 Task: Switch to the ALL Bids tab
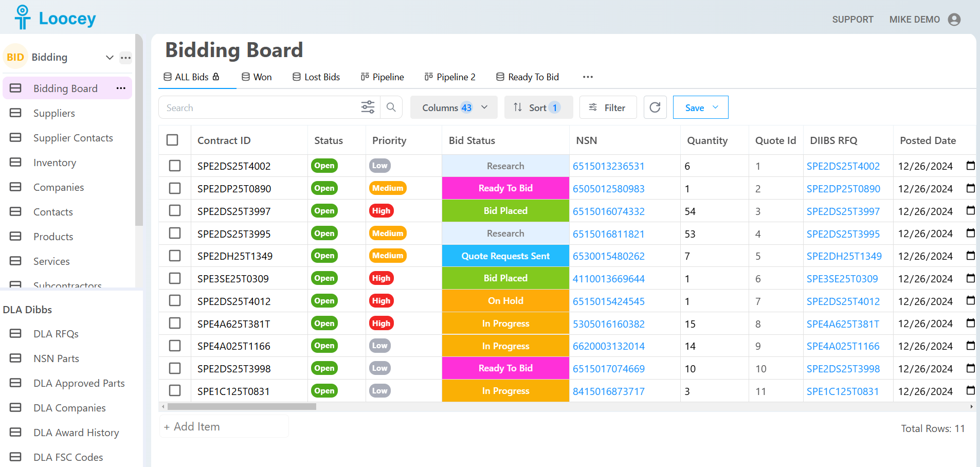point(192,77)
